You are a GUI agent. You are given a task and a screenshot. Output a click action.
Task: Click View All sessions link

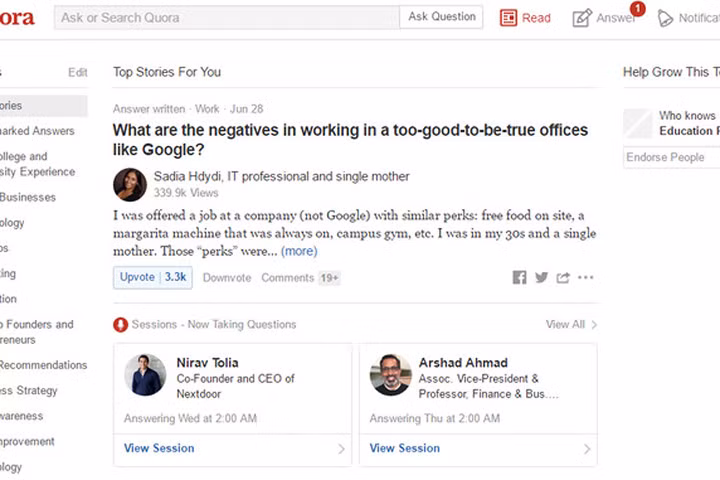(x=565, y=325)
